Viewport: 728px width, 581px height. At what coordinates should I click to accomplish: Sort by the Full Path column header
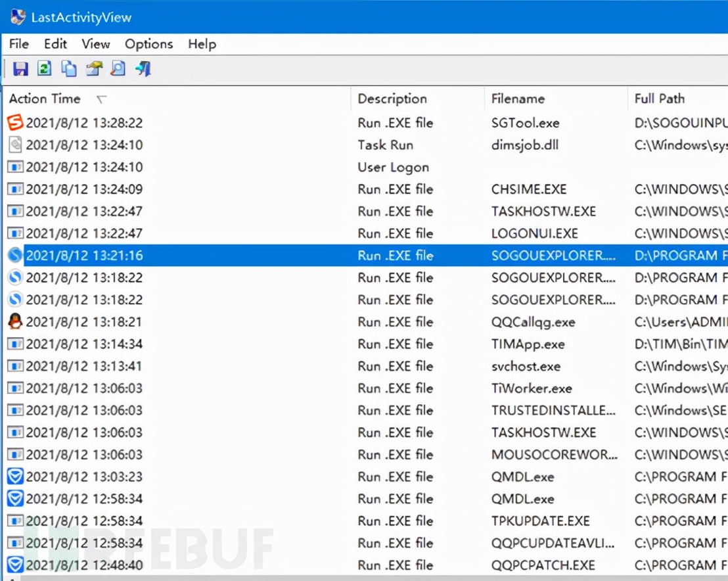tap(660, 99)
